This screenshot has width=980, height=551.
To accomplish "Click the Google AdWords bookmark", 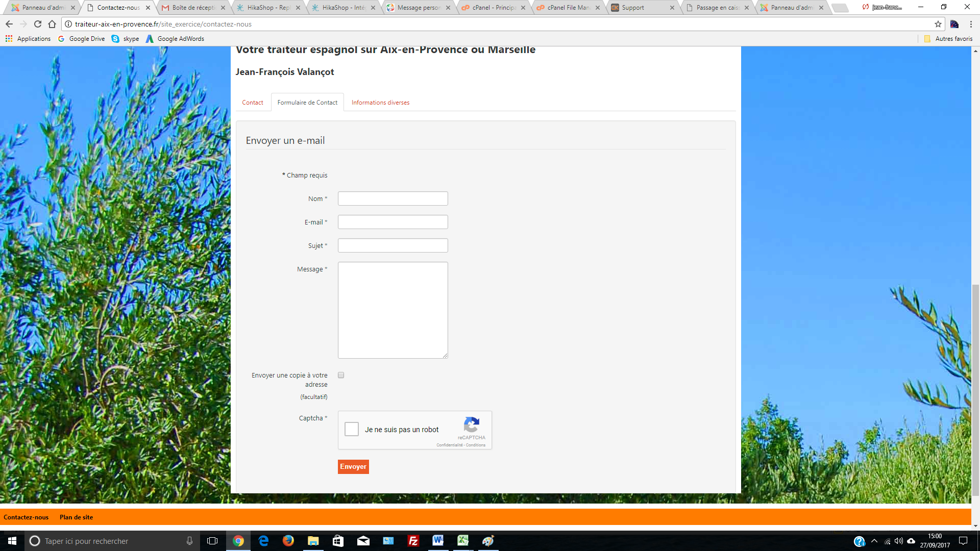I will pos(175,39).
